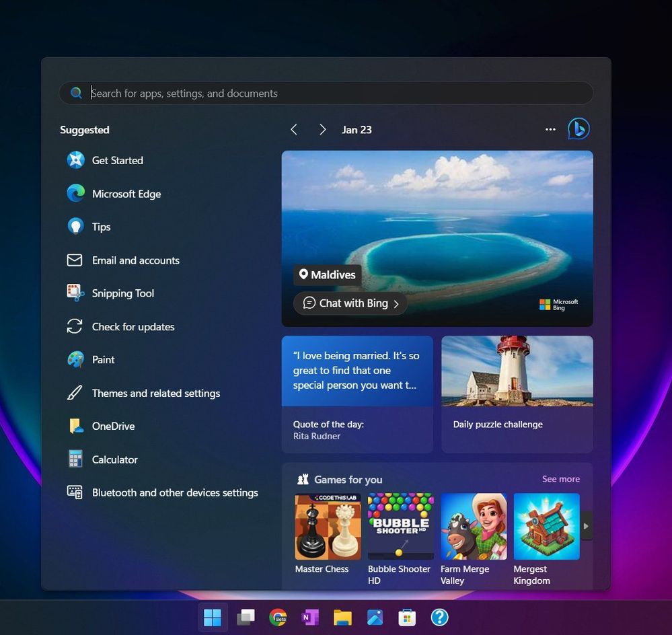Viewport: 672px width, 635px height.
Task: Open the Quote of the day card
Action: click(357, 394)
